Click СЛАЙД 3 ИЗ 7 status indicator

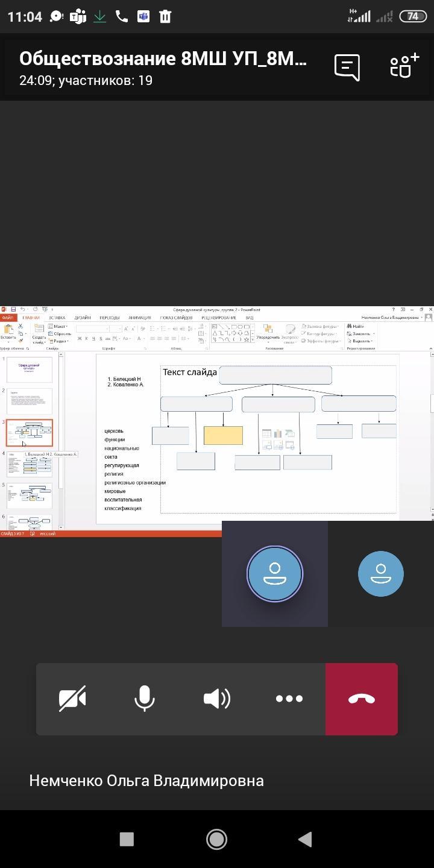(x=13, y=534)
